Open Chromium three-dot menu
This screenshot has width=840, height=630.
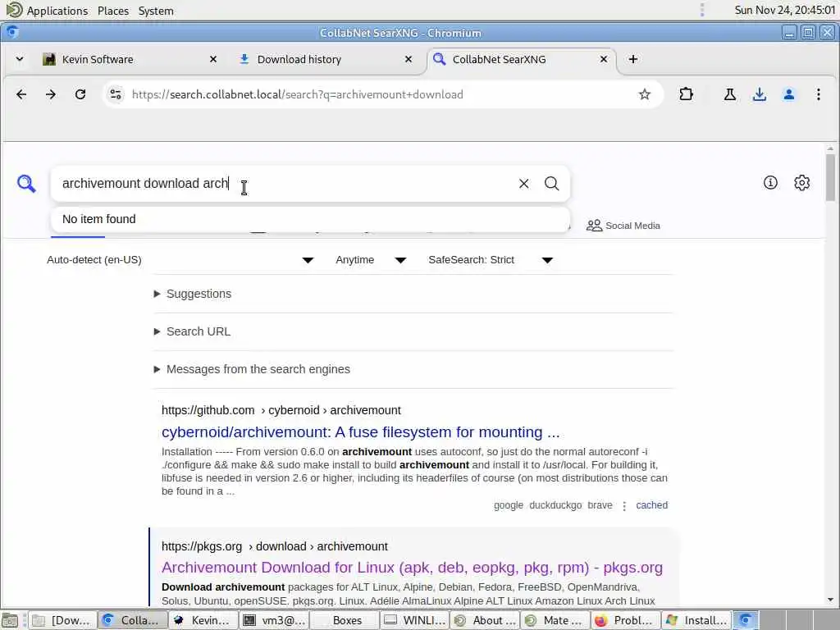[819, 95]
